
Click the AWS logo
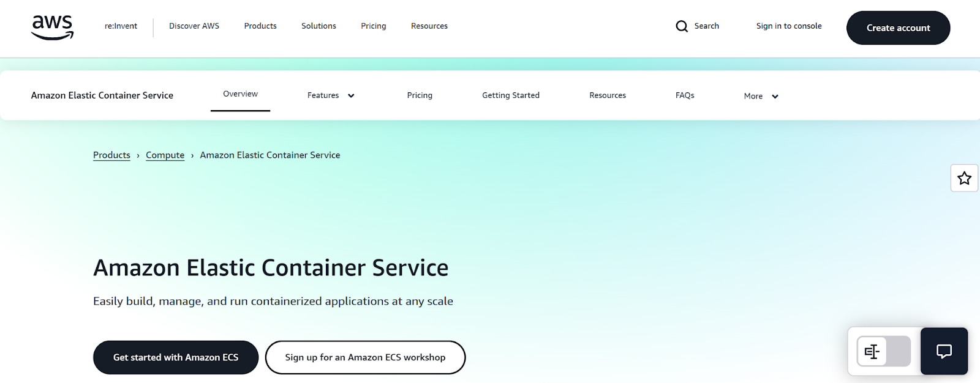52,27
